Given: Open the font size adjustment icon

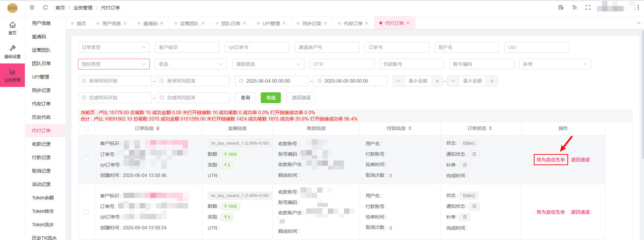Looking at the screenshot, I should click(574, 7).
